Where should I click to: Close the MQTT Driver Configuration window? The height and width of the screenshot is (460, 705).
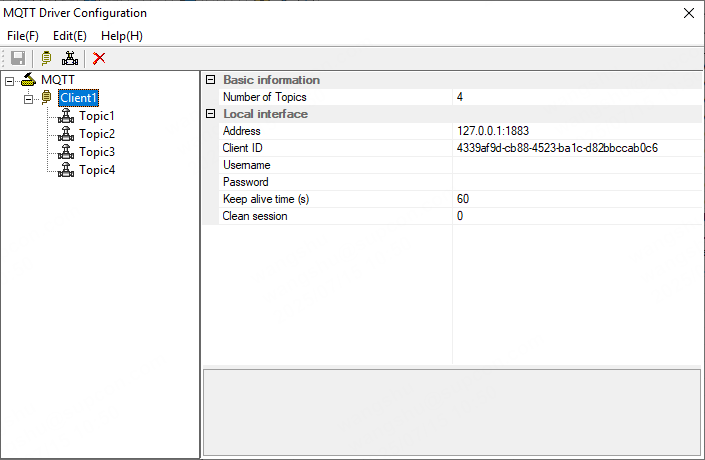pyautogui.click(x=689, y=13)
